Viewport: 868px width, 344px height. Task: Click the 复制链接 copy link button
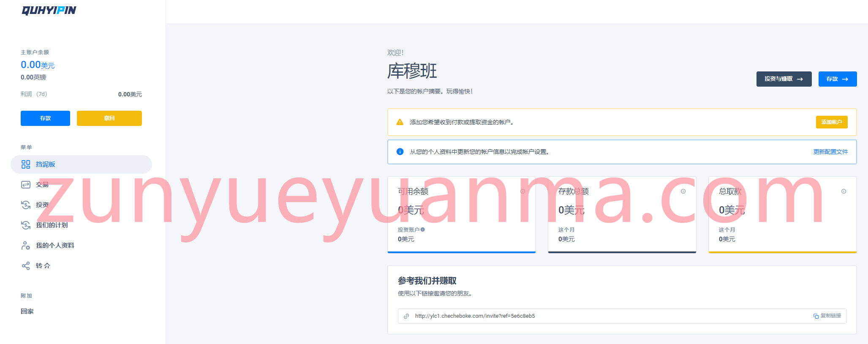tap(827, 316)
